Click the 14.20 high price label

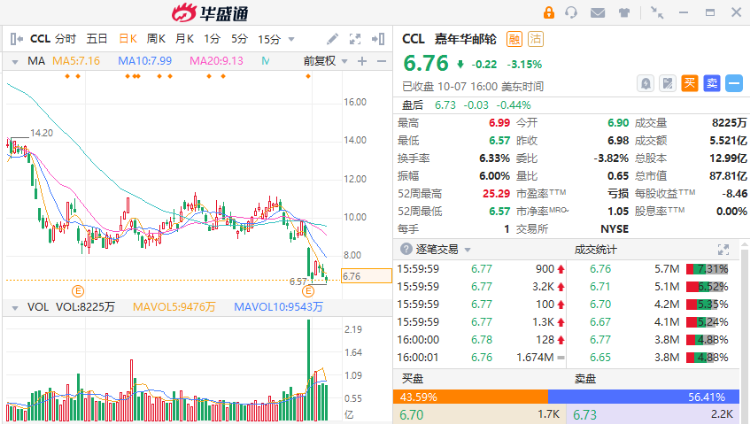42,133
